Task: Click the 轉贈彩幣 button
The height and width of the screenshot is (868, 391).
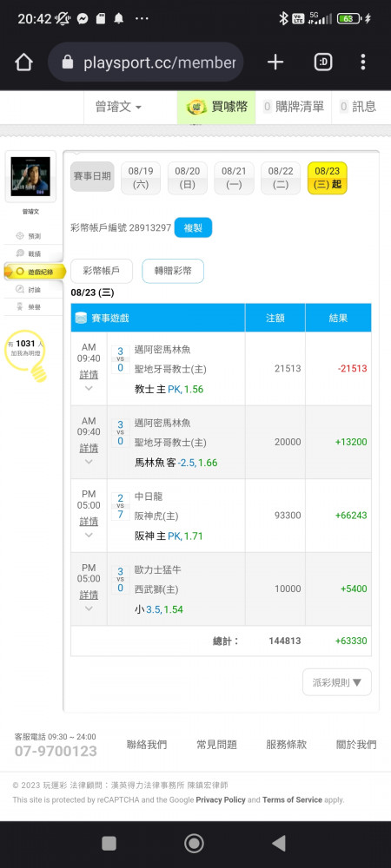Action: point(173,271)
